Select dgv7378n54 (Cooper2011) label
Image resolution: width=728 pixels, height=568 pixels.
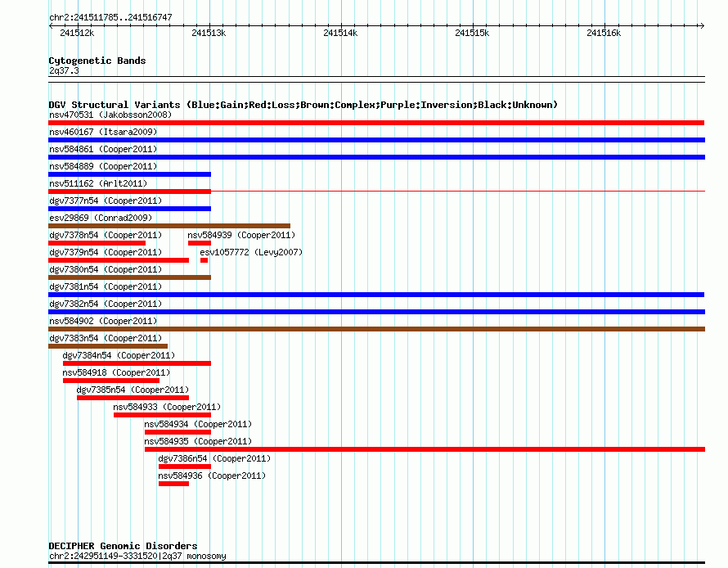click(x=106, y=235)
